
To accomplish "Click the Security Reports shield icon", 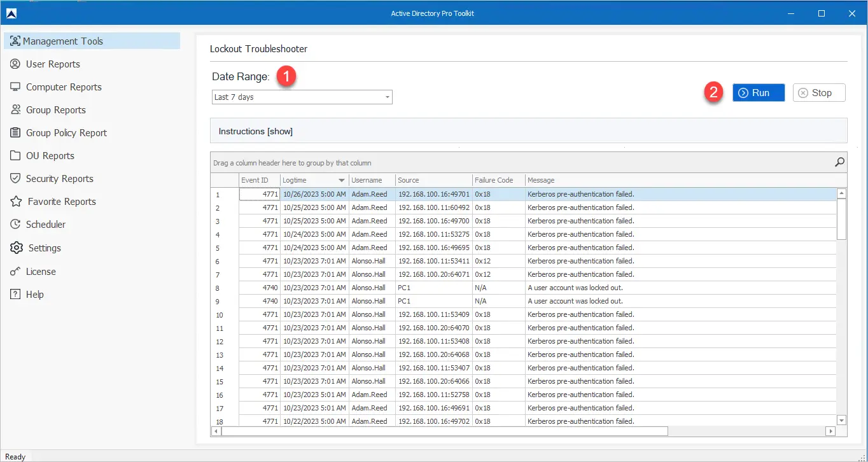I will (x=15, y=179).
